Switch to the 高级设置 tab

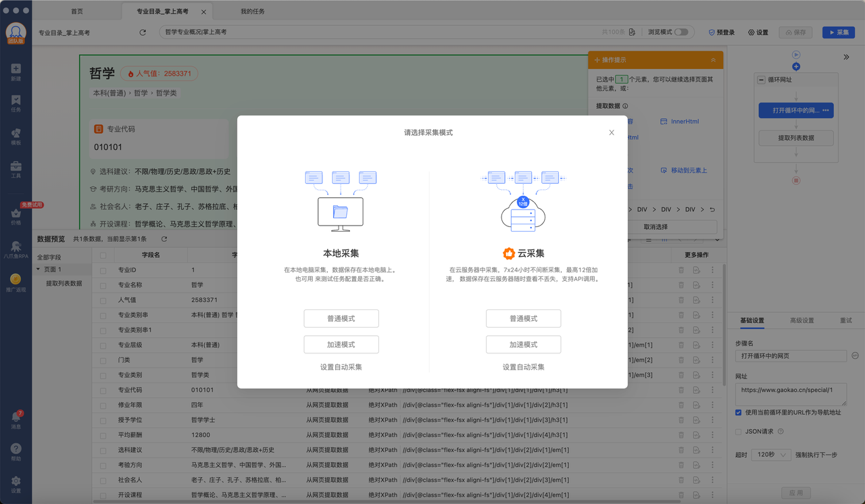click(x=802, y=320)
